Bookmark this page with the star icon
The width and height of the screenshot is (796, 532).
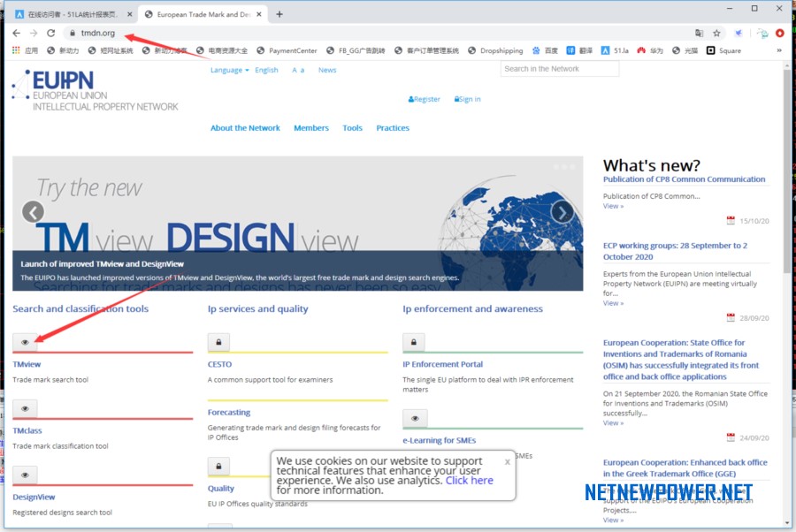tap(716, 33)
